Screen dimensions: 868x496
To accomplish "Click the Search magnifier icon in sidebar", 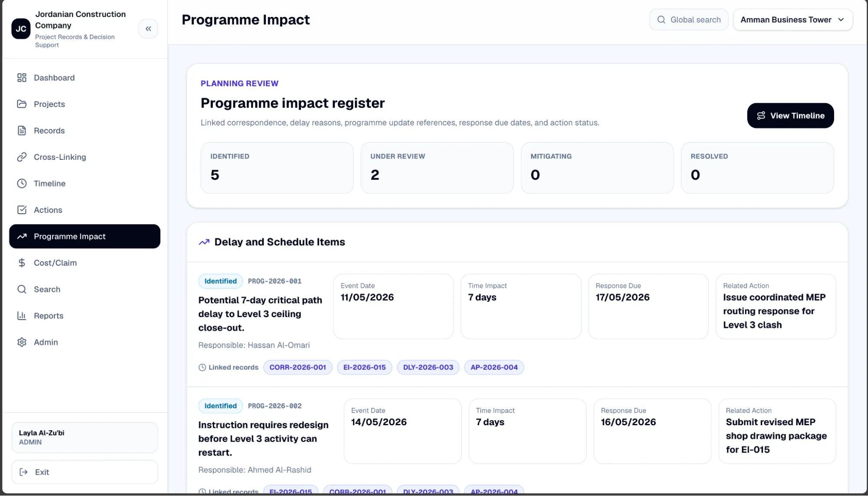I will pyautogui.click(x=22, y=290).
